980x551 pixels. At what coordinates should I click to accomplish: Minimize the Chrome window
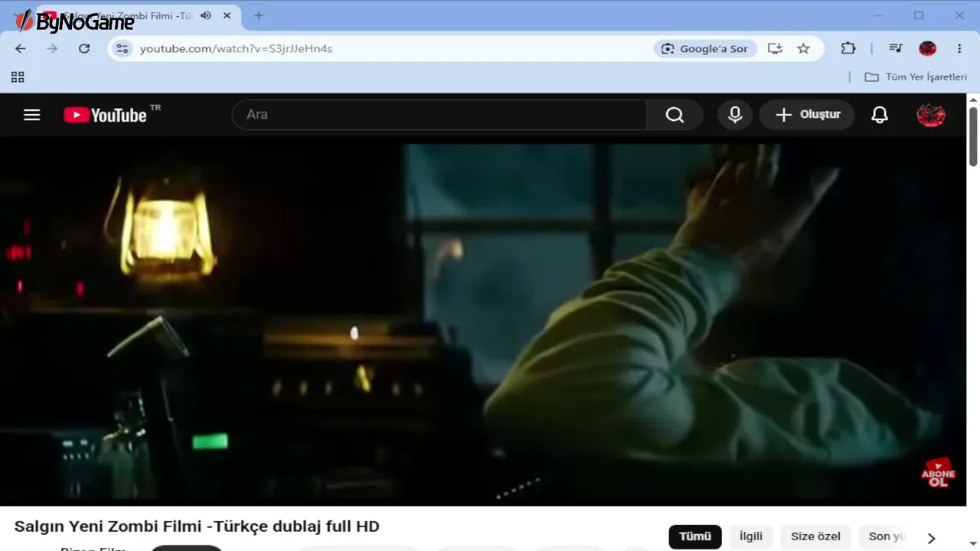pyautogui.click(x=878, y=15)
